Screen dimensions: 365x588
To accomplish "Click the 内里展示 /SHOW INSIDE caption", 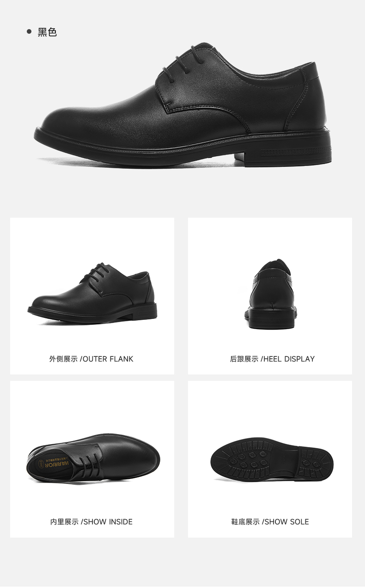I will (x=91, y=521).
